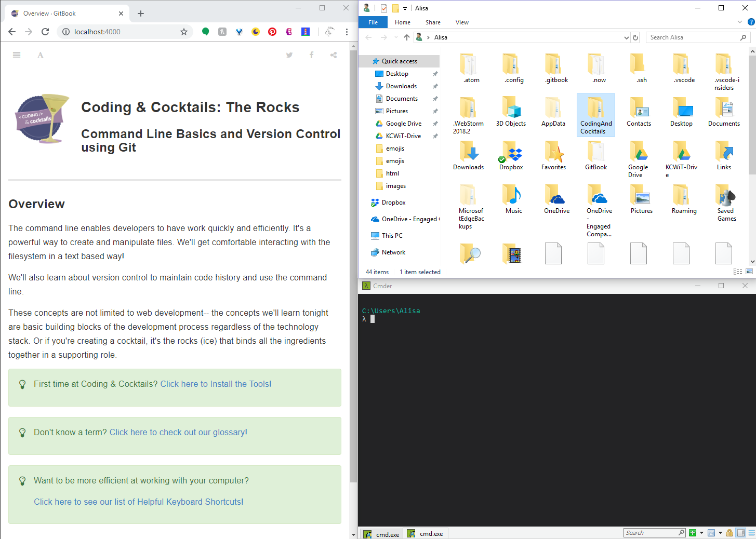The width and height of the screenshot is (756, 539).
Task: Open Pinterest extension in Chrome toolbar
Action: click(x=272, y=32)
